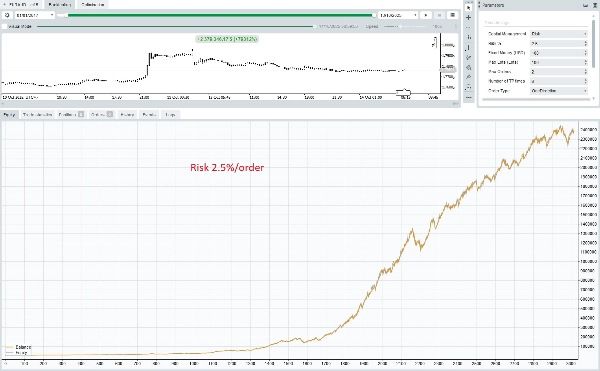Enable the Visual Mode checkbox
The width and height of the screenshot is (600, 371).
click(x=5, y=26)
